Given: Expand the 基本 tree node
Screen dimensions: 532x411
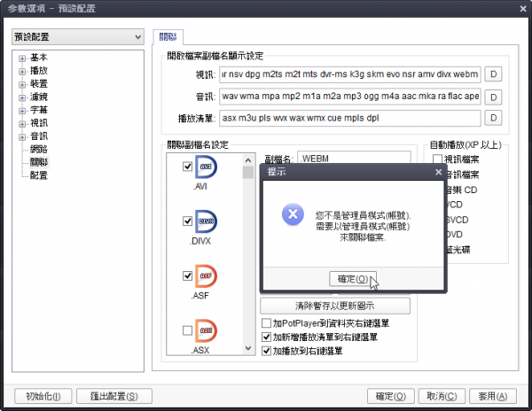Looking at the screenshot, I should [x=22, y=58].
